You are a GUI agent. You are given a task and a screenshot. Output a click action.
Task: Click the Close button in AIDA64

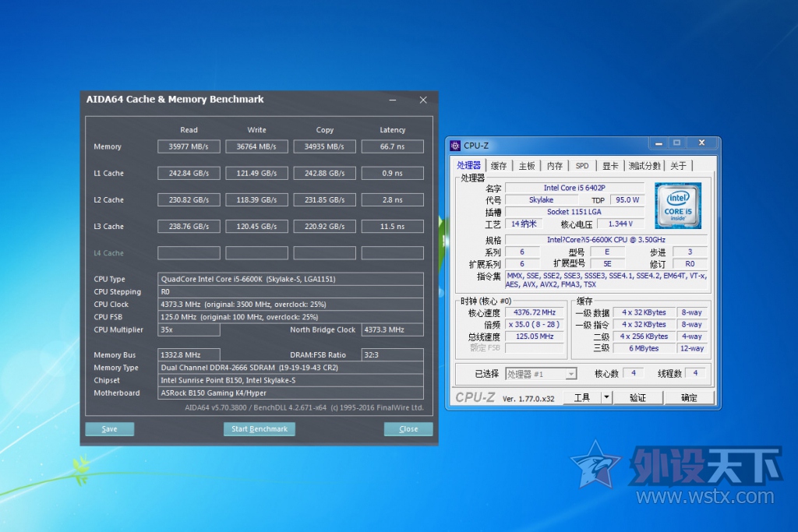(408, 428)
